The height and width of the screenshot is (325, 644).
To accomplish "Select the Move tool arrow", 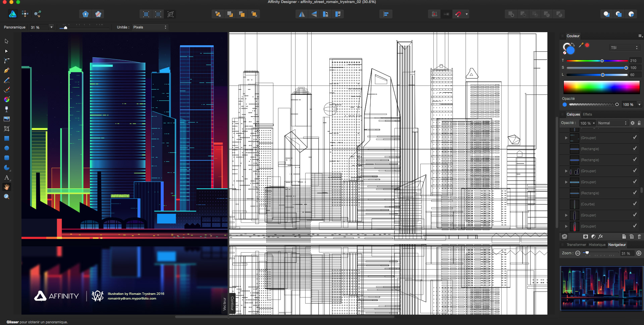I will (x=6, y=41).
